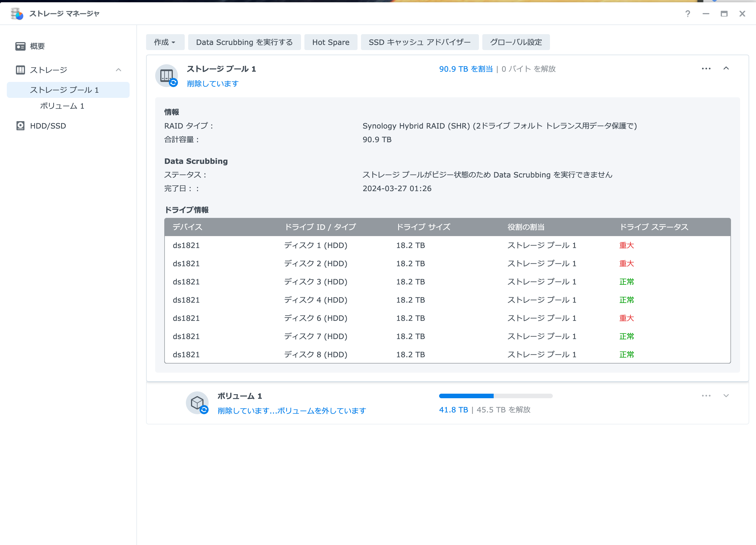Open the 作成 dropdown button
Viewport: 756px width, 545px height.
click(165, 42)
